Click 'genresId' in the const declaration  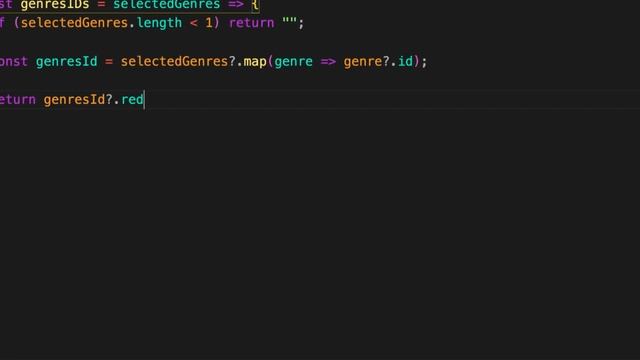[x=67, y=62]
